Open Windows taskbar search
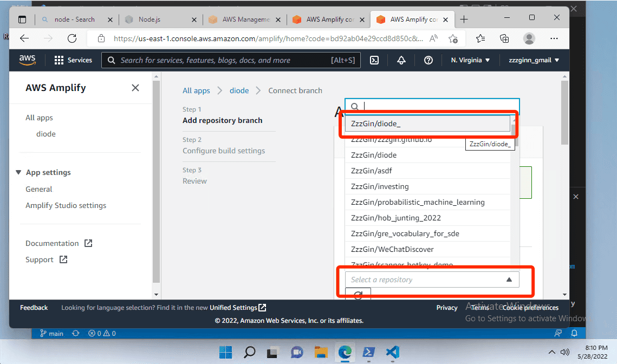The width and height of the screenshot is (617, 364). coord(250,352)
